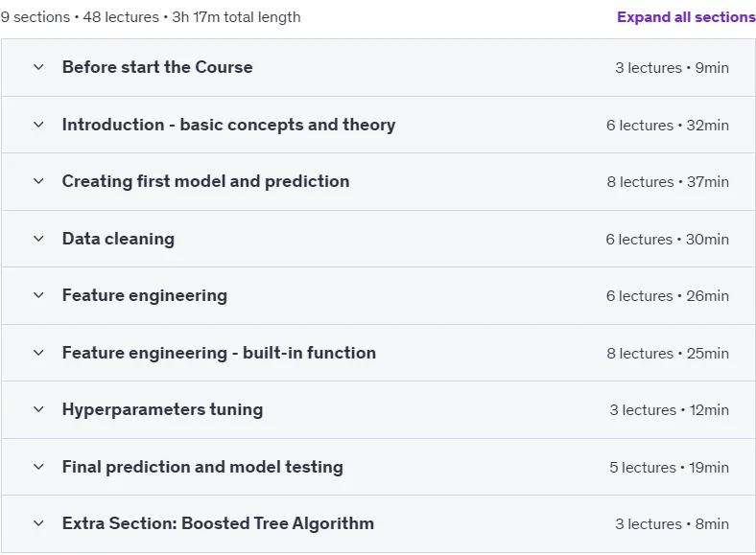
Task: Expand the Before start the Course chevron
Action: tap(38, 67)
